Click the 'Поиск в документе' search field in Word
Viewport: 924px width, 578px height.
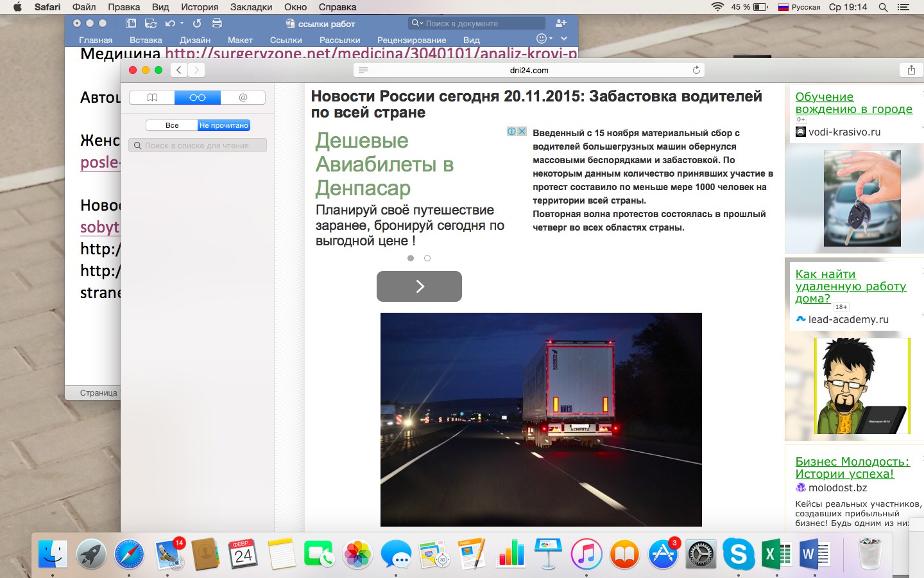tap(476, 23)
